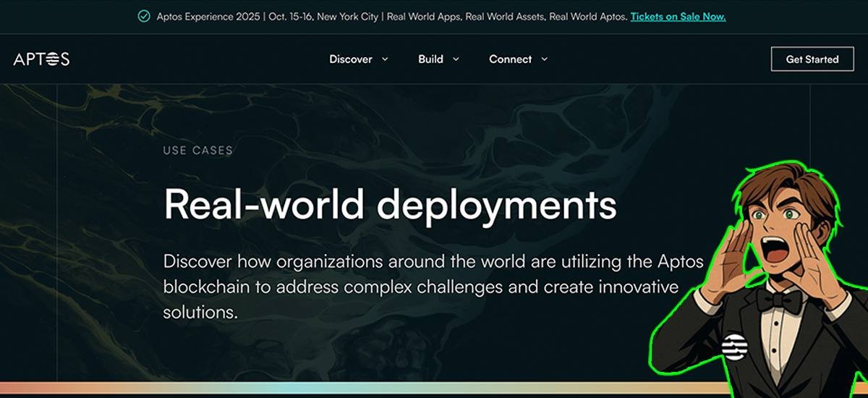
Task: Click the Get Started button
Action: coord(812,59)
